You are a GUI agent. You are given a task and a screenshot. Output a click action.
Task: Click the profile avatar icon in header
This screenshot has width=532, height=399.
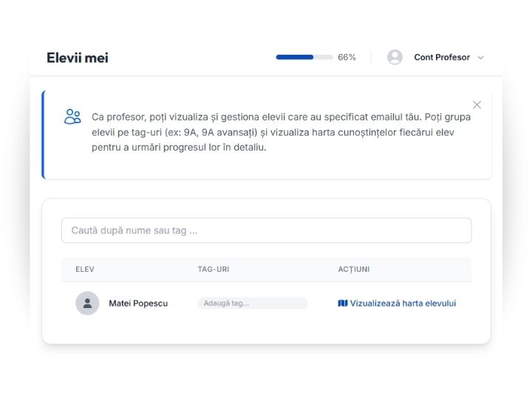[x=395, y=58]
